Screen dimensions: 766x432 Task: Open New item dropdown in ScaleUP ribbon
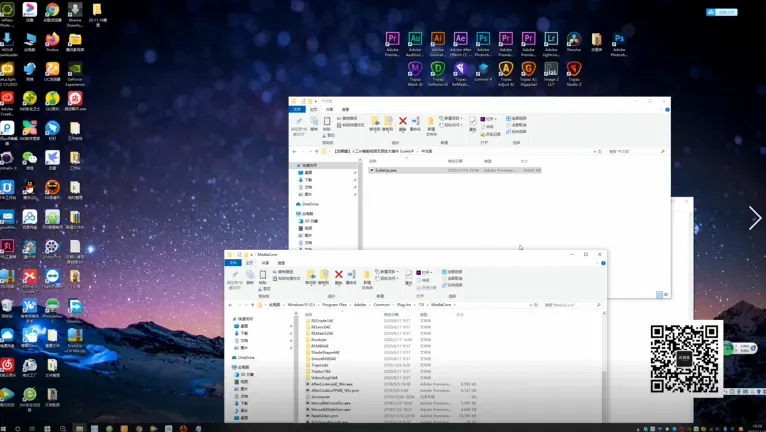tap(450, 118)
